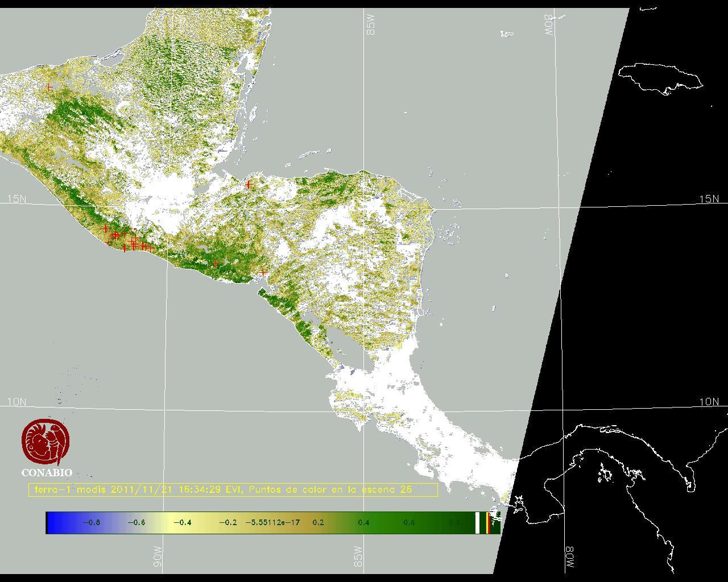Pick the 0.4 green value on the color scale
This screenshot has height=582, width=728.
pyautogui.click(x=363, y=522)
